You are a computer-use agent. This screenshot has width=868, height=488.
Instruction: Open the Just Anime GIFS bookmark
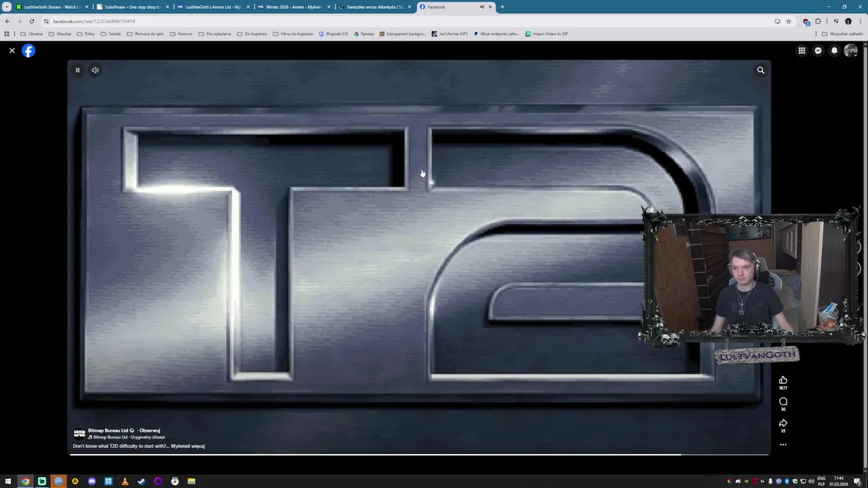[x=450, y=34]
